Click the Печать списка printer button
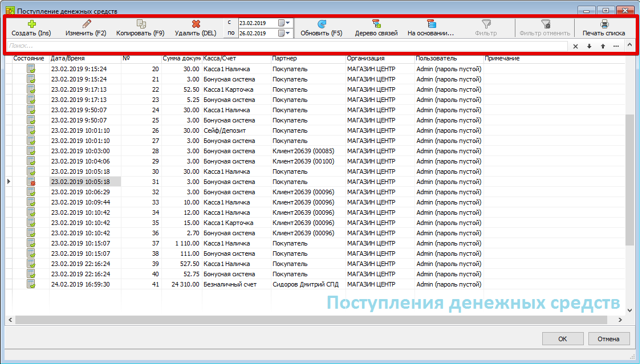This screenshot has width=642, height=364. (x=604, y=28)
